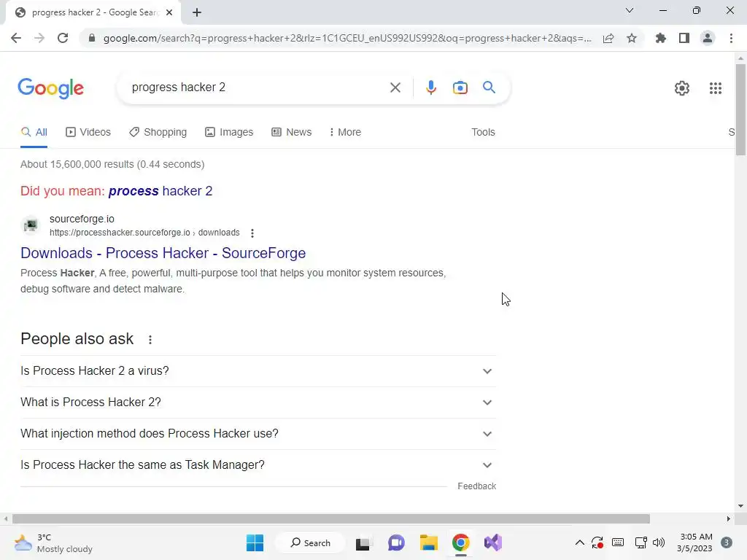747x560 pixels.
Task: Open the taskbar Search box
Action: (311, 542)
